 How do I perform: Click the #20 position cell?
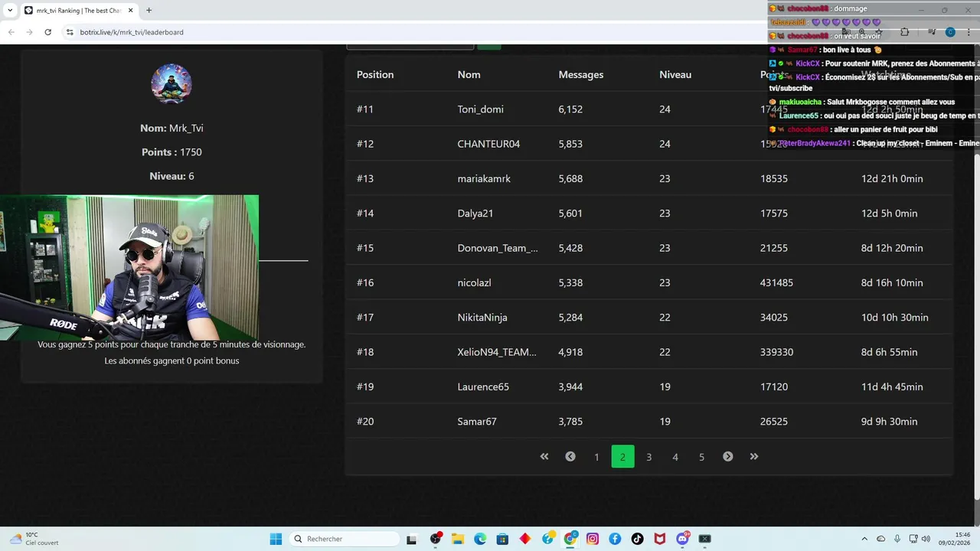coord(365,422)
